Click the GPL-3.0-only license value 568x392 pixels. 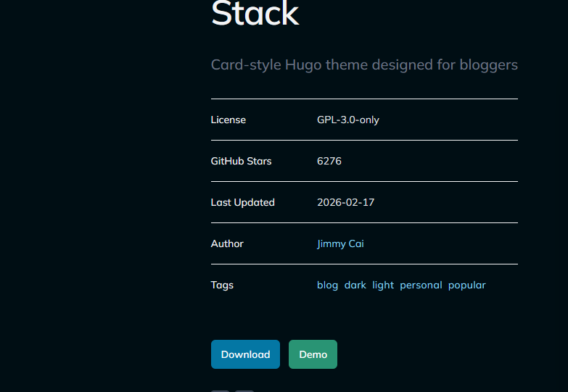pos(348,120)
